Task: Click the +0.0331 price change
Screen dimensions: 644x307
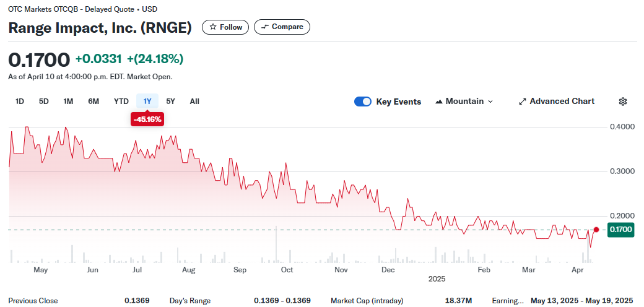Action: pos(98,59)
